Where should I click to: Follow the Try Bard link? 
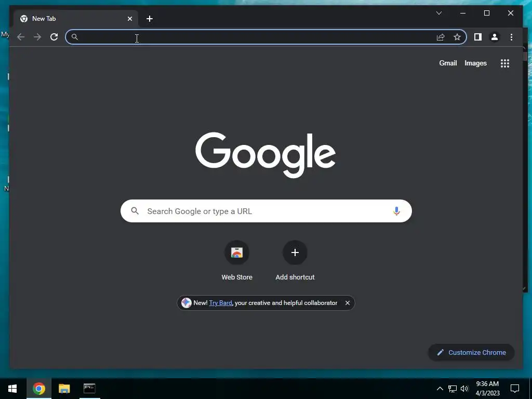pyautogui.click(x=220, y=303)
